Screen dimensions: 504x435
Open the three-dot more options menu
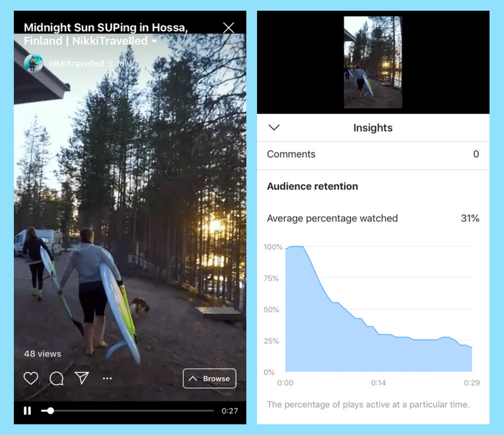tap(107, 378)
